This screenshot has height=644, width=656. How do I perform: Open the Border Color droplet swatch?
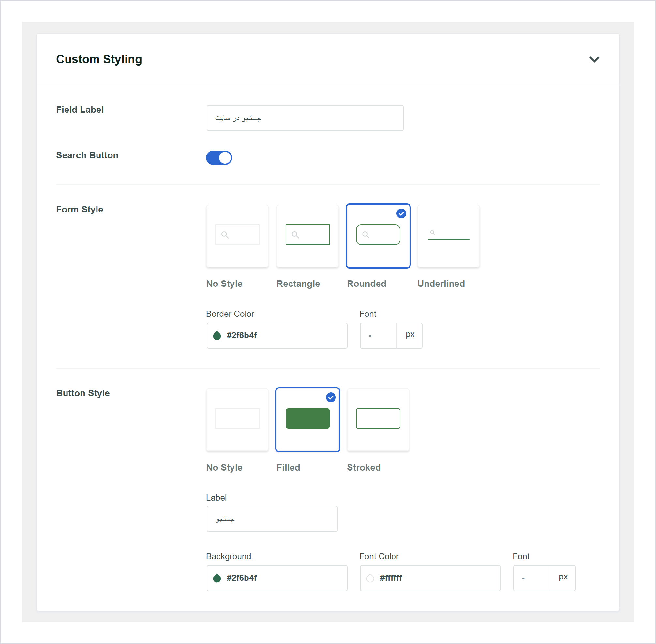tap(217, 336)
